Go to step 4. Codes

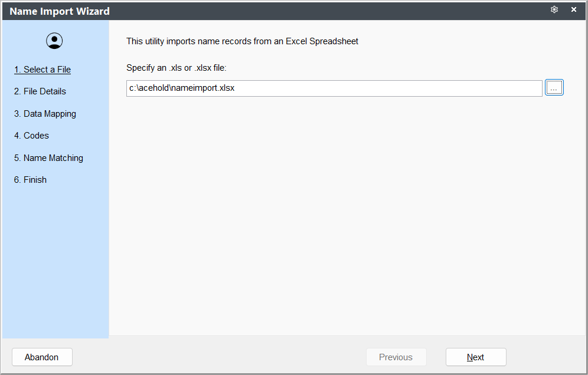click(x=31, y=136)
